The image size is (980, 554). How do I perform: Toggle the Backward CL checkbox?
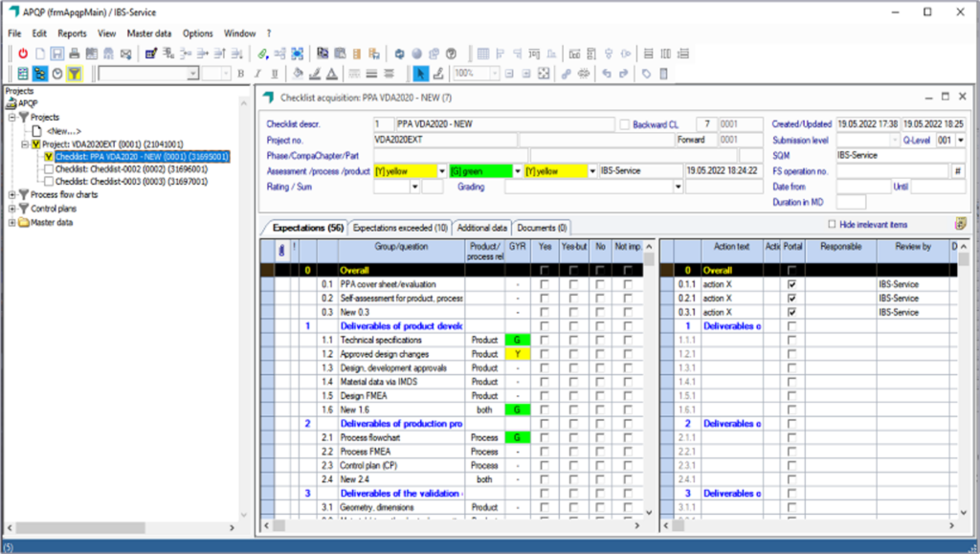[624, 124]
